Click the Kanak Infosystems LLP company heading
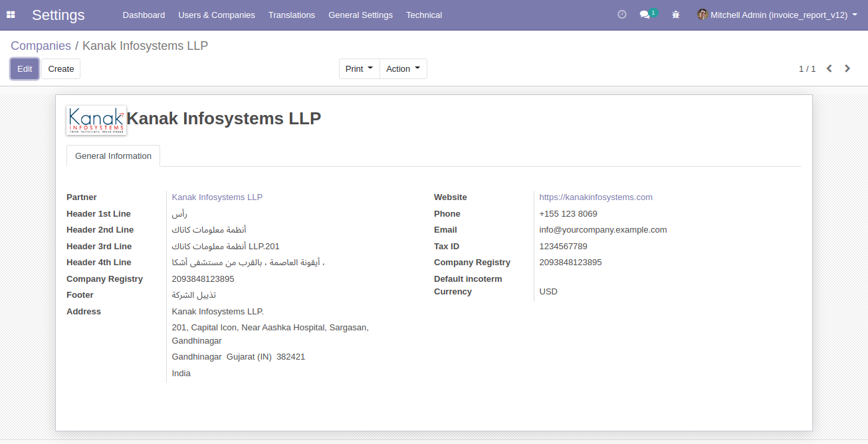The image size is (868, 444). click(x=224, y=118)
